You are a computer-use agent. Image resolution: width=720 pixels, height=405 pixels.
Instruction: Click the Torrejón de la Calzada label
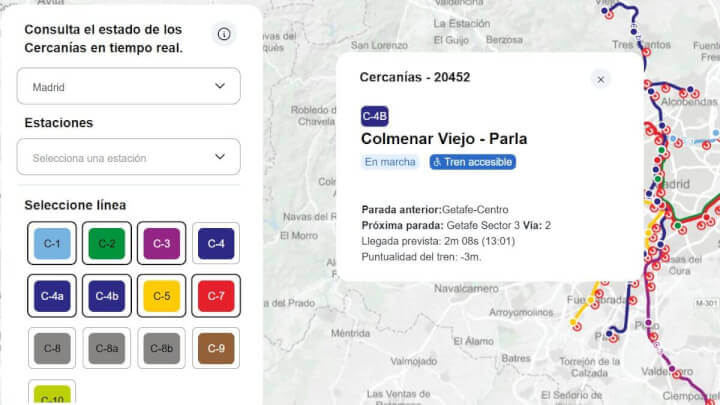(x=590, y=367)
